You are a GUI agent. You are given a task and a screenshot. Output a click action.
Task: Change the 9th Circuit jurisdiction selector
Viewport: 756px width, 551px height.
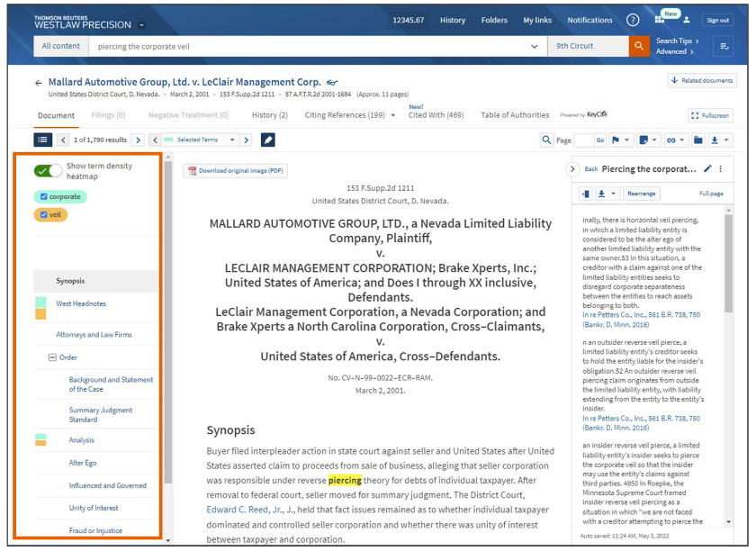coord(589,46)
